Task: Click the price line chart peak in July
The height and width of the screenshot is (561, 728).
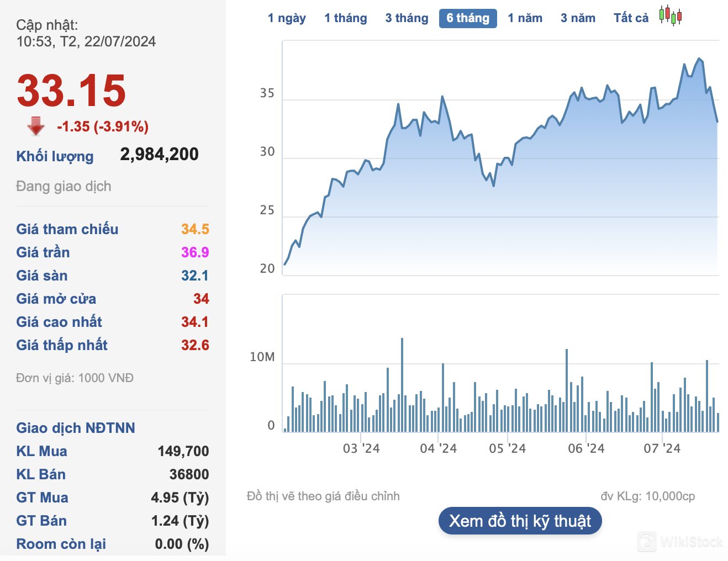Action: [x=699, y=59]
